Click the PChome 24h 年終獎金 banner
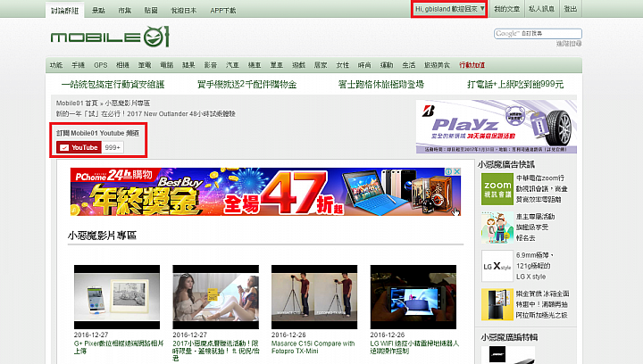This screenshot has width=643, height=364. tap(265, 192)
